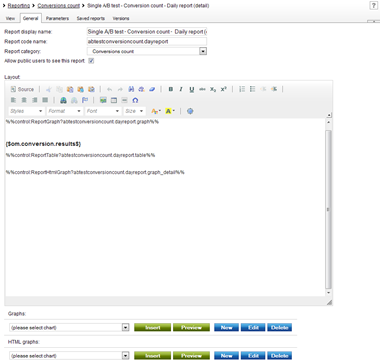This screenshot has height=362, width=380.
Task: Apply Bold formatting in the layout editor
Action: [171, 89]
